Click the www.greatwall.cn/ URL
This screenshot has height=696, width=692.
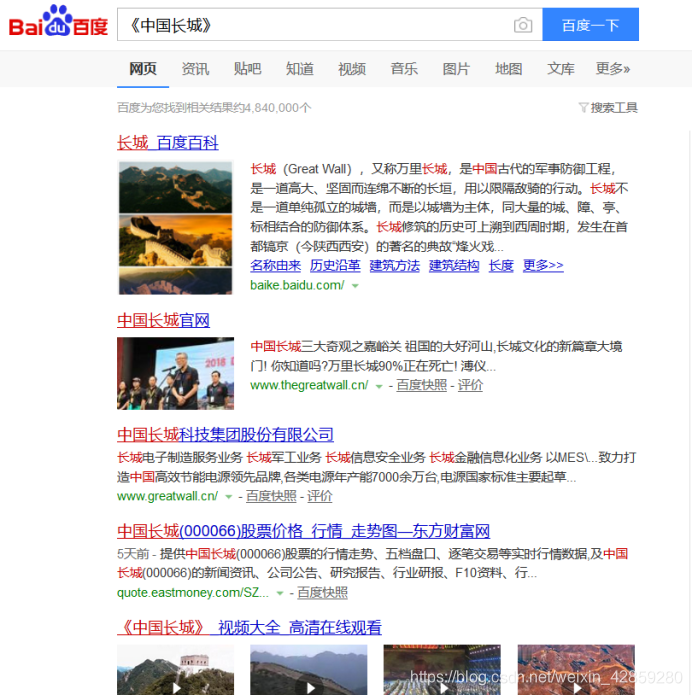click(x=168, y=496)
